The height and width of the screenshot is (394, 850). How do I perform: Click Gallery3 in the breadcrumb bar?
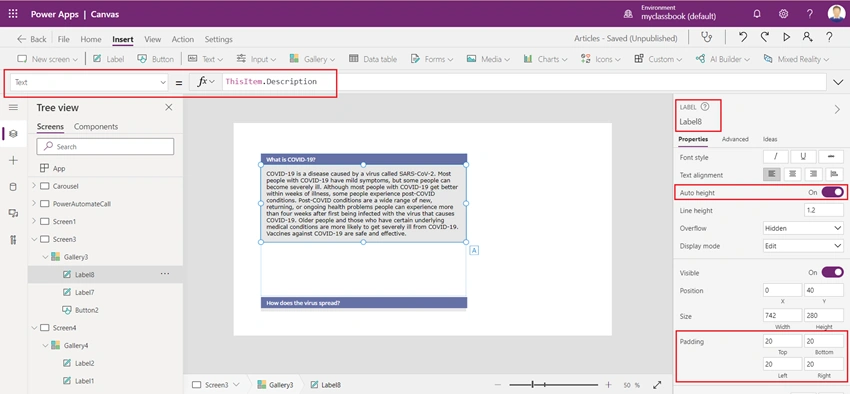[275, 385]
